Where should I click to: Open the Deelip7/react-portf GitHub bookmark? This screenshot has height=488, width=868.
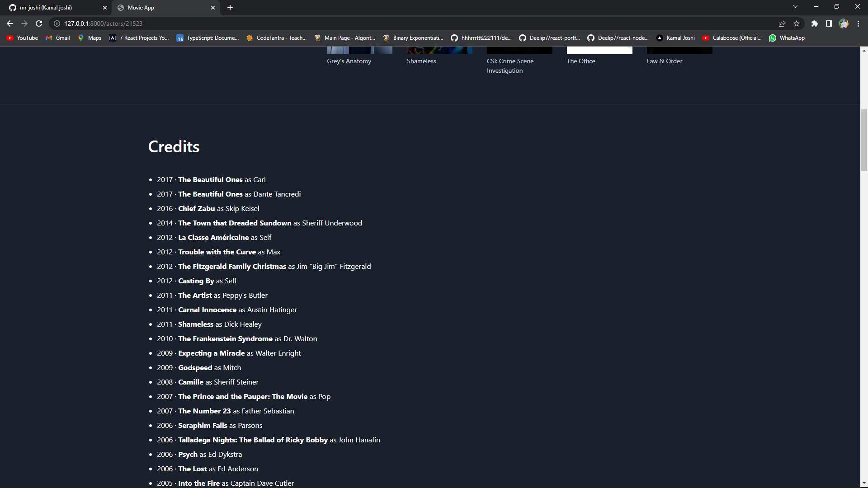coord(549,38)
